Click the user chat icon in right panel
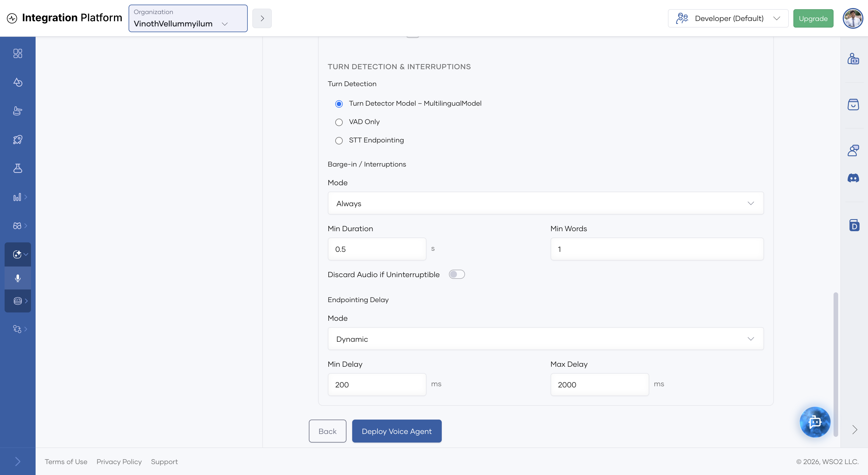 (x=853, y=150)
